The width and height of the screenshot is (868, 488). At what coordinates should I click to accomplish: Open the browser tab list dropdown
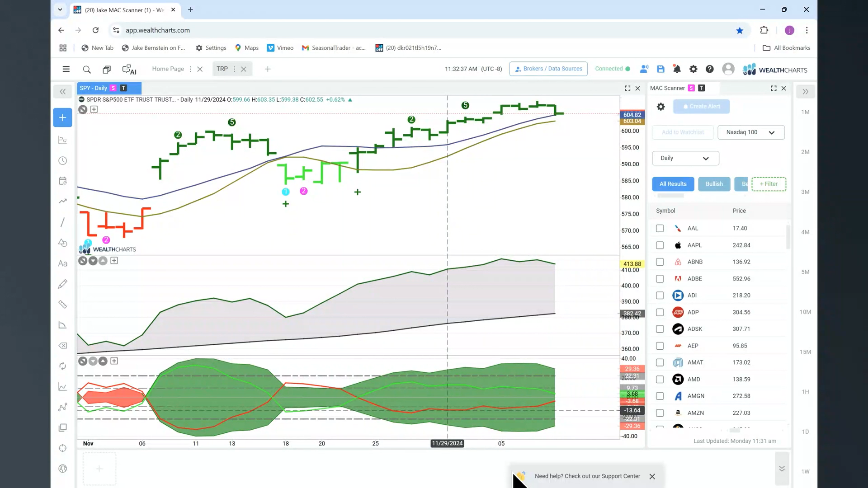pos(60,9)
